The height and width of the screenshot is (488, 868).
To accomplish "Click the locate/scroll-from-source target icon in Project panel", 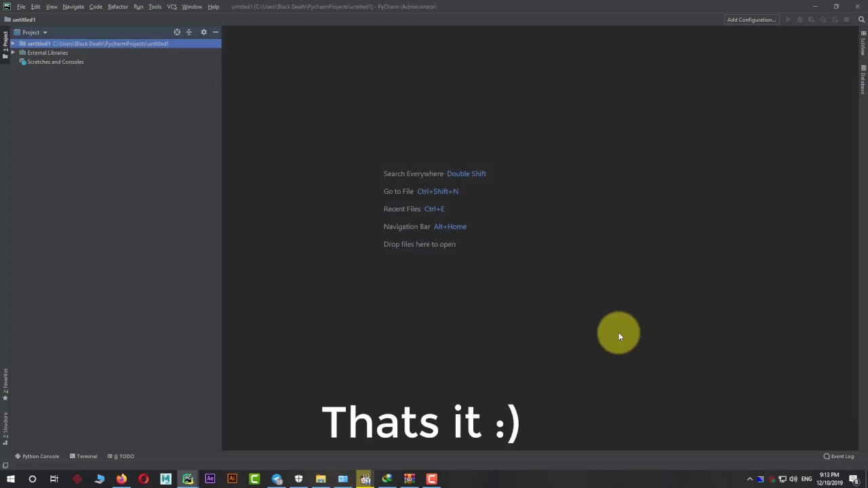I will pos(177,32).
